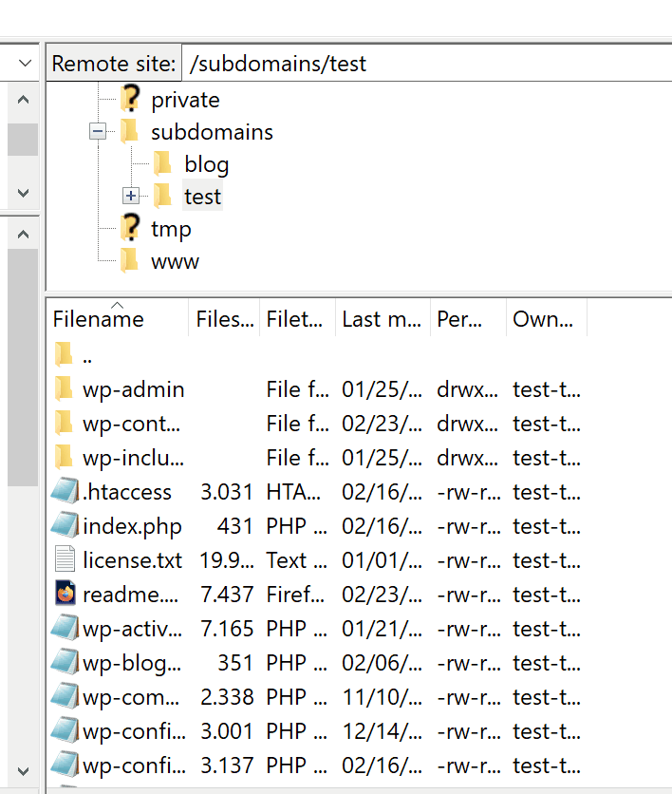Screen dimensions: 672x794
Task: Click the lower left pane scroll-down arrow
Action: coord(23,771)
